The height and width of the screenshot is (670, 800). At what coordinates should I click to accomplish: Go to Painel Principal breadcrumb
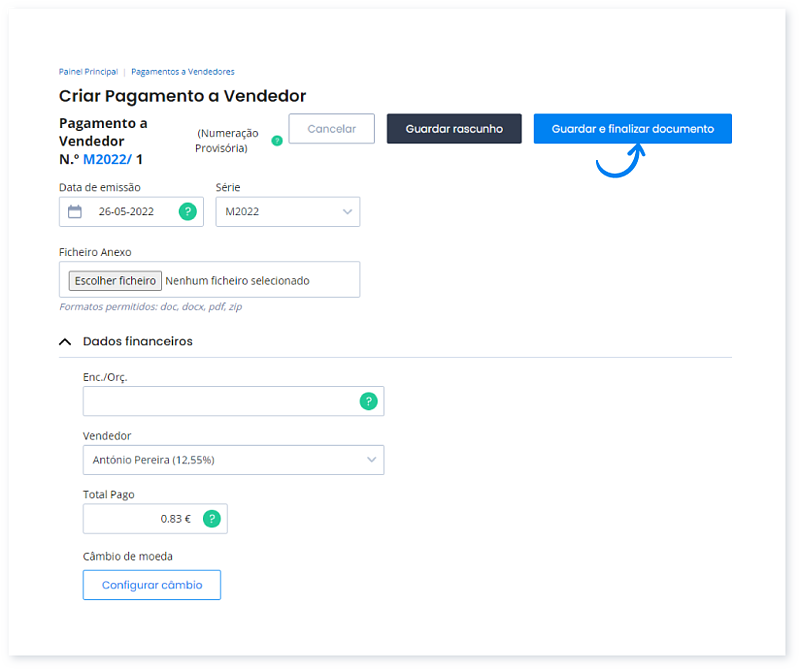pyautogui.click(x=88, y=72)
